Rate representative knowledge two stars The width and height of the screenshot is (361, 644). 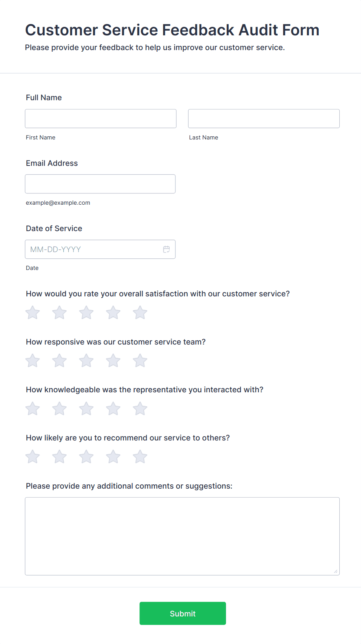[x=59, y=409]
